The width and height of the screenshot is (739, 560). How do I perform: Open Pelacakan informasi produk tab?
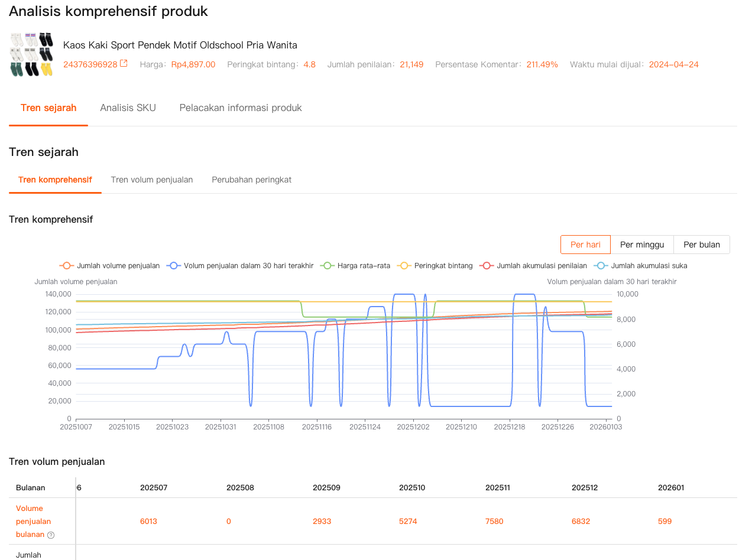[x=241, y=108]
